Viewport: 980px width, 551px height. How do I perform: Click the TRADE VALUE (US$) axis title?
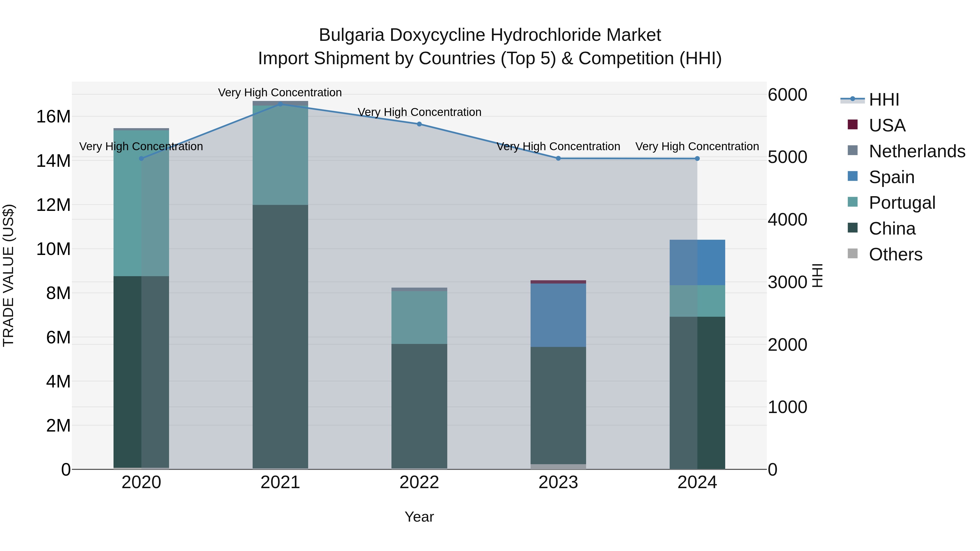click(x=8, y=275)
